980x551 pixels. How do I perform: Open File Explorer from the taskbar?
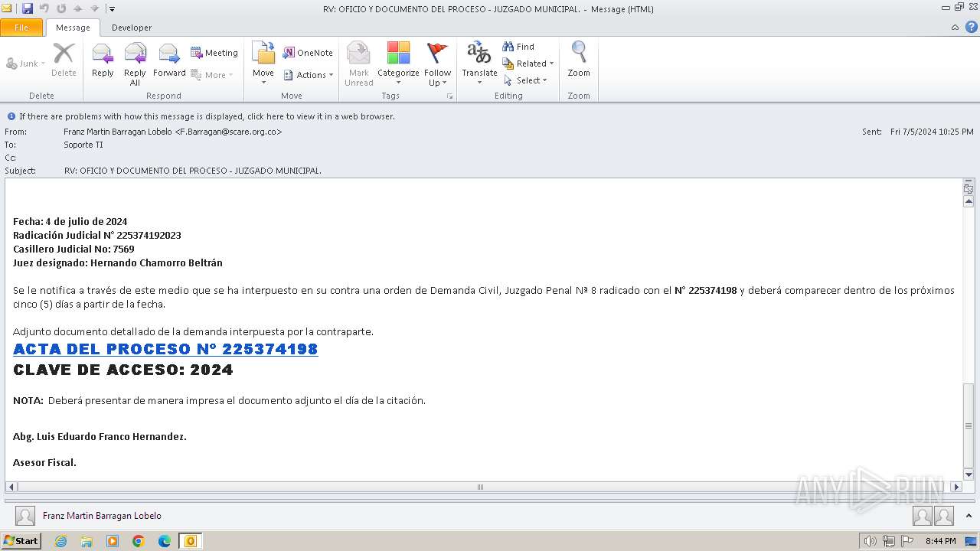pyautogui.click(x=87, y=541)
